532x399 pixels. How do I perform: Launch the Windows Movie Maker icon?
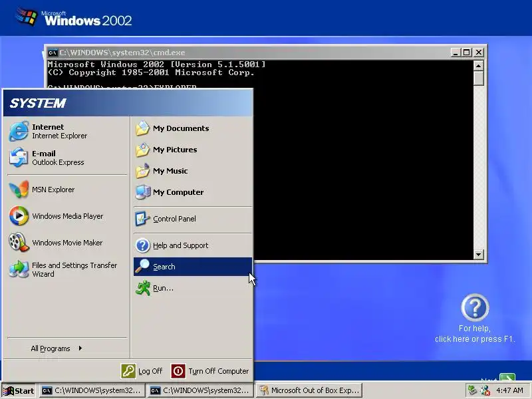pyautogui.click(x=19, y=242)
